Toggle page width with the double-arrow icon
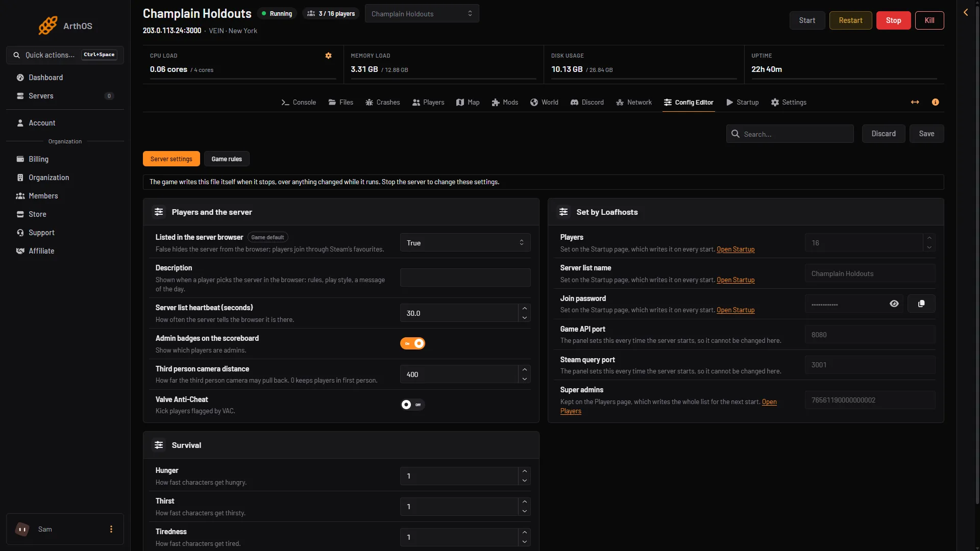This screenshot has width=980, height=551. [x=915, y=102]
